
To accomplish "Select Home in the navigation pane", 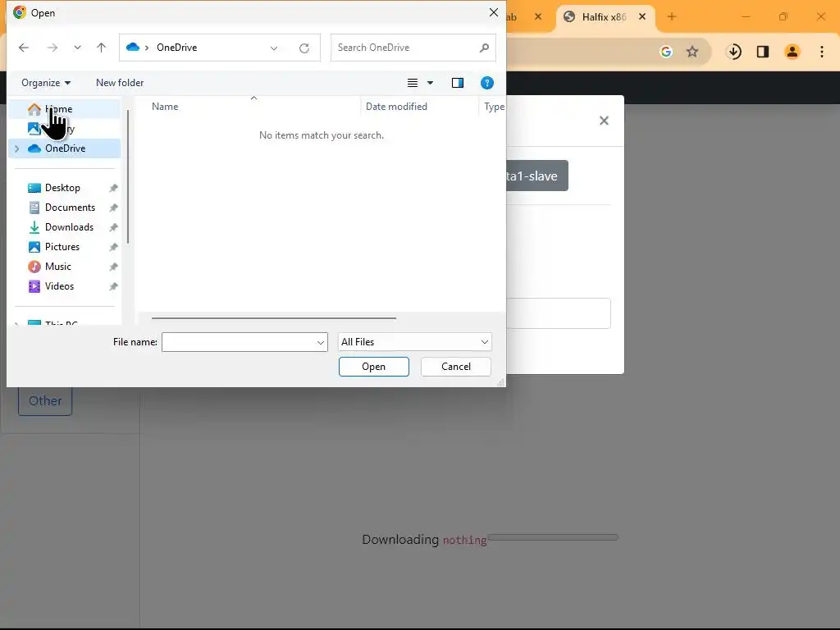I will tap(64, 109).
